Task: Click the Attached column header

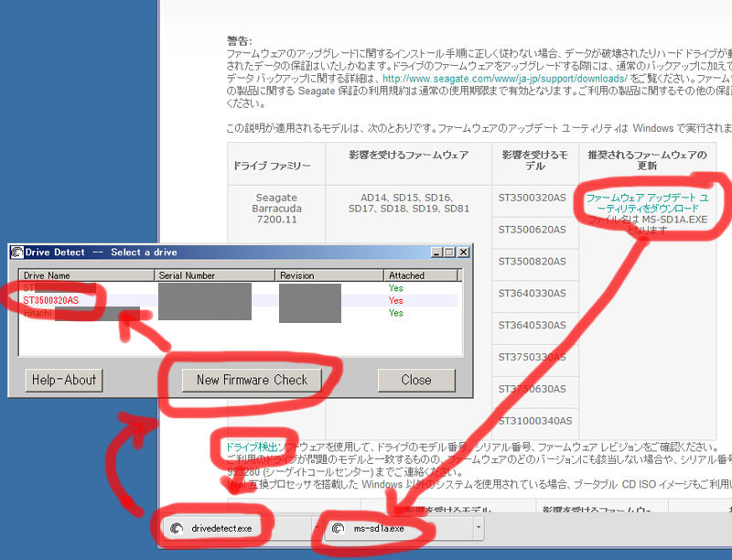Action: [421, 275]
